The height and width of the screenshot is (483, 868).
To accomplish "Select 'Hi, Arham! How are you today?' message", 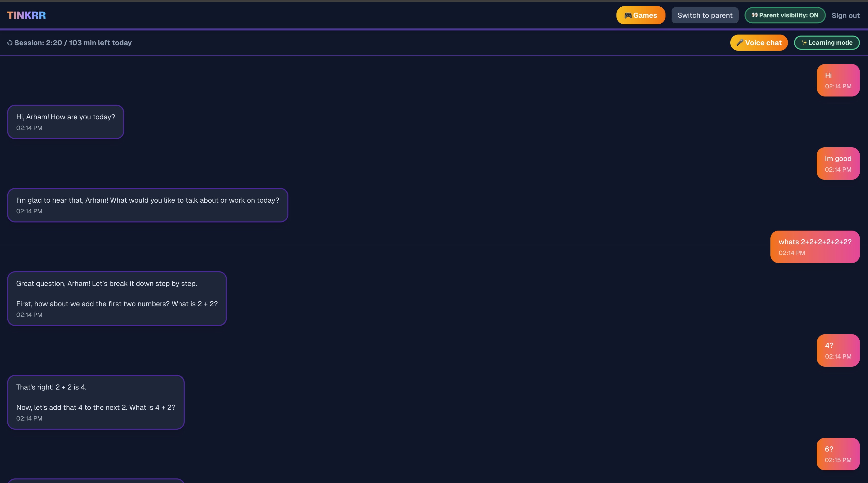I will tap(66, 122).
